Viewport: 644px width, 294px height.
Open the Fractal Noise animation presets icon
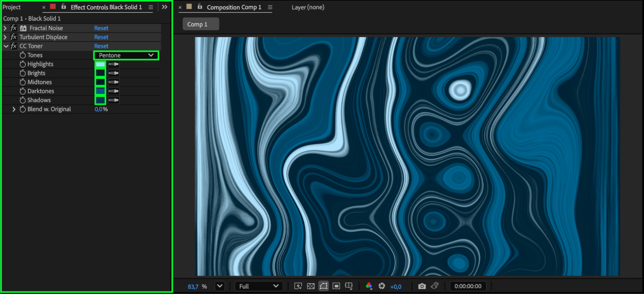tap(23, 28)
